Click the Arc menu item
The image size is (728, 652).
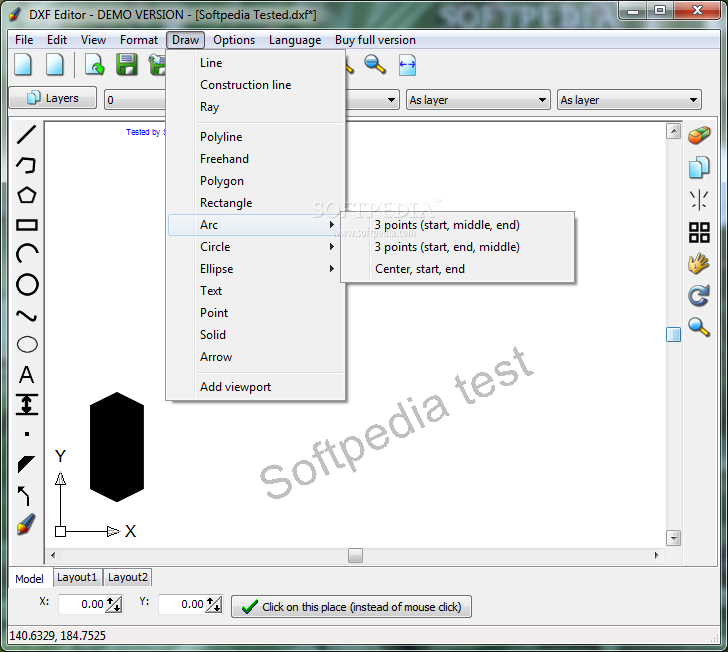point(256,225)
